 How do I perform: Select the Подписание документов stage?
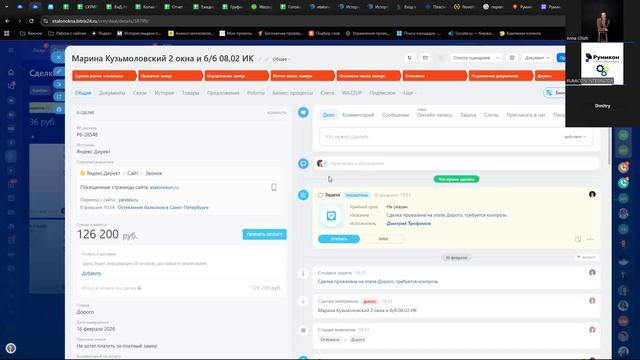501,76
